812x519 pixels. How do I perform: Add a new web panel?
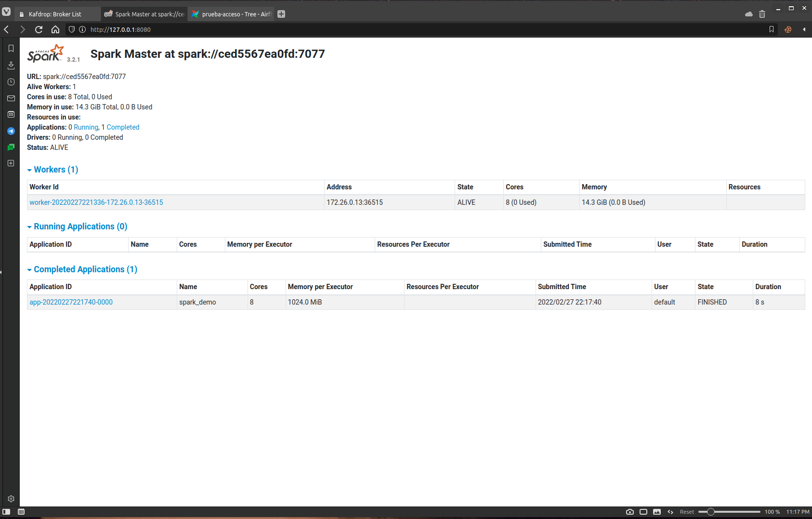[x=11, y=163]
